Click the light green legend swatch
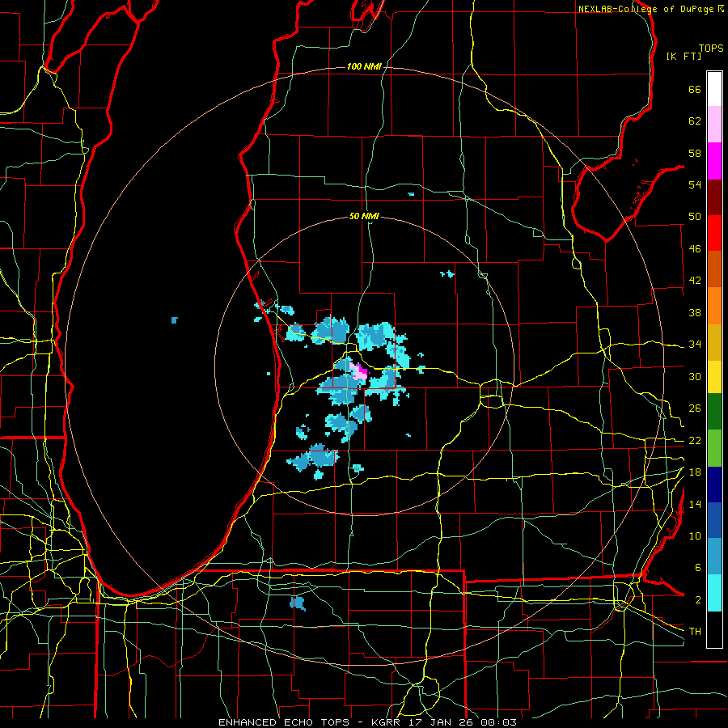 tap(714, 448)
